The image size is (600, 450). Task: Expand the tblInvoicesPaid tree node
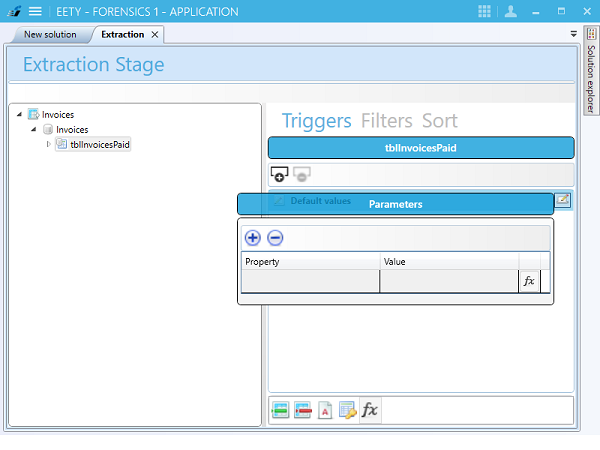tap(48, 144)
